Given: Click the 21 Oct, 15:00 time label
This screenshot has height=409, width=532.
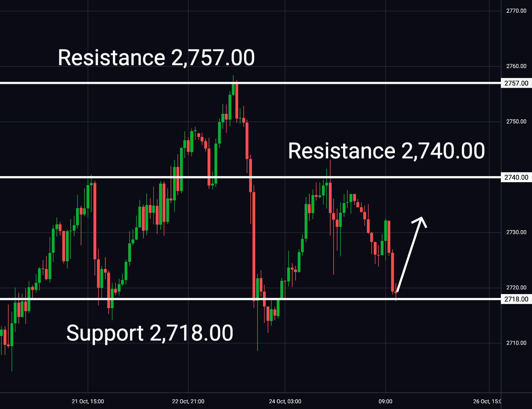Looking at the screenshot, I should click(x=88, y=401).
